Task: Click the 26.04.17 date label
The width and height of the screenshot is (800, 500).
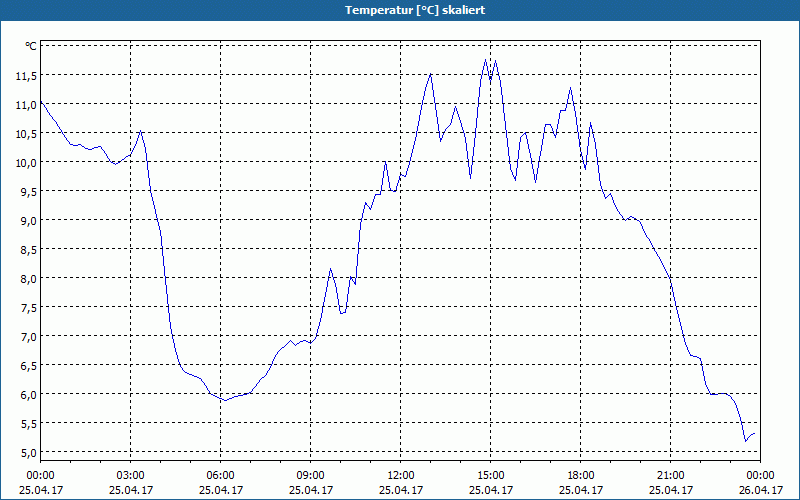Action: coord(760,490)
